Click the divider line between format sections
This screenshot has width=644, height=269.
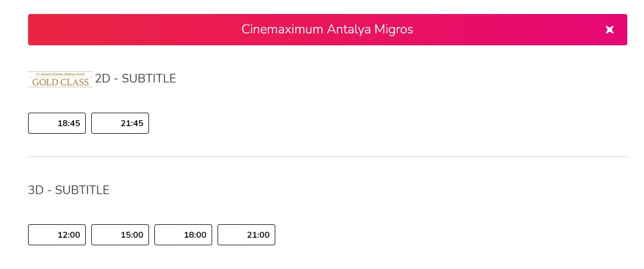click(327, 157)
